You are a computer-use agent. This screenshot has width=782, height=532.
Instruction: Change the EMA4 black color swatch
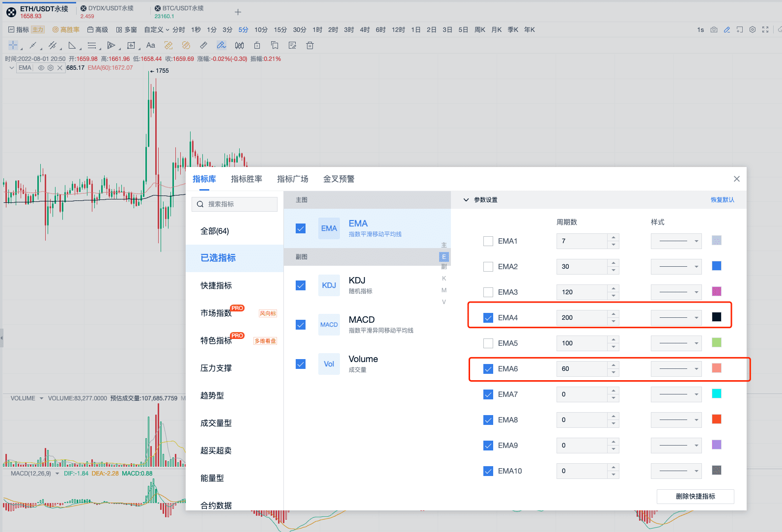pyautogui.click(x=717, y=317)
